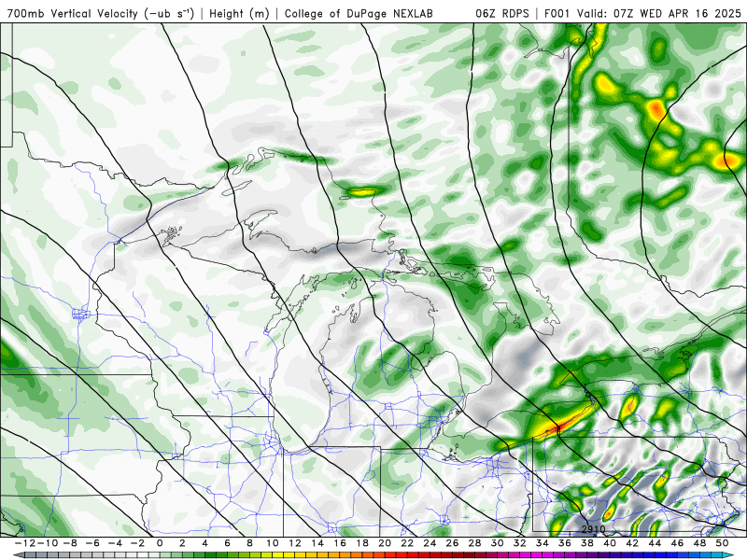747x560 pixels.
Task: Click the '44' value on the color scale
Action: tap(655, 543)
